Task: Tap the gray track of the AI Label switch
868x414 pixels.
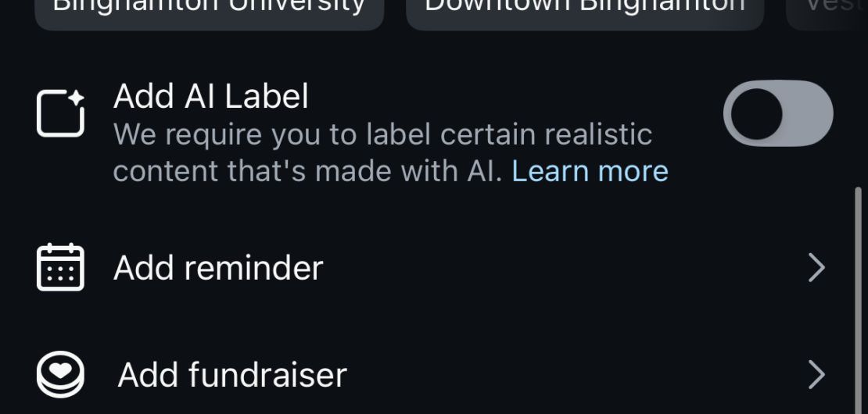Action: (809, 113)
